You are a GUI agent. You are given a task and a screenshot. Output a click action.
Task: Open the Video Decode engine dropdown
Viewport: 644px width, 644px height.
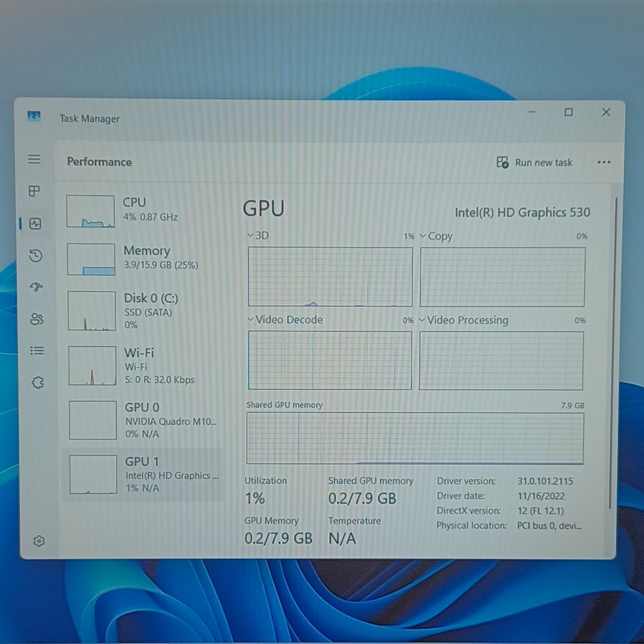250,319
